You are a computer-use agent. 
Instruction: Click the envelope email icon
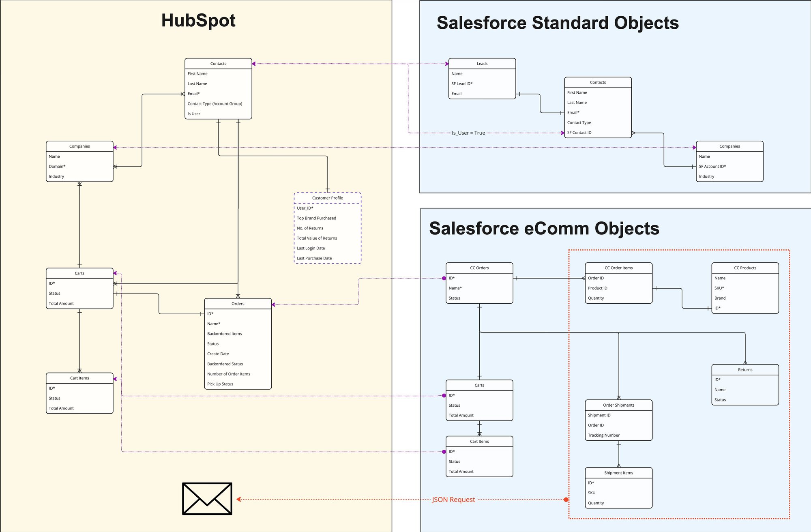pos(207,498)
